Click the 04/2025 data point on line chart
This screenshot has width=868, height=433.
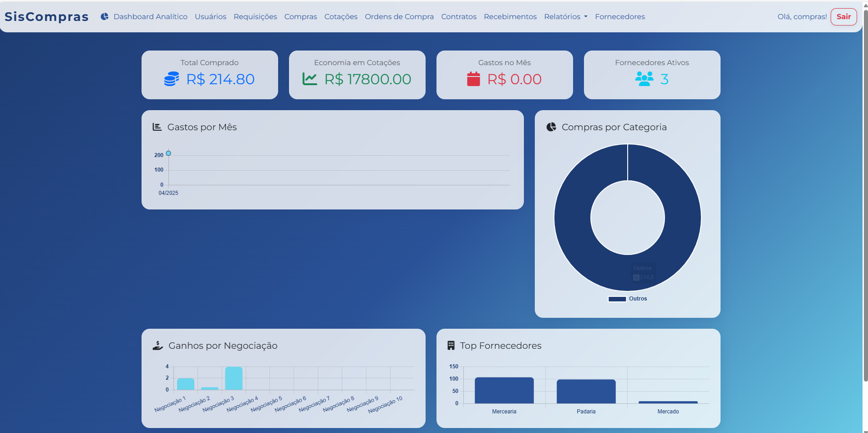(x=168, y=153)
